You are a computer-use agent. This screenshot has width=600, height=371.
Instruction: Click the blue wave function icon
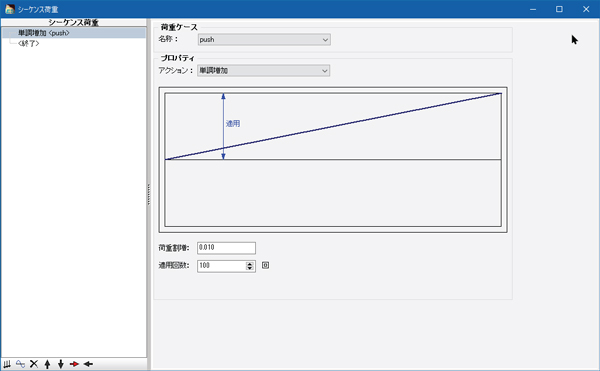click(20, 364)
